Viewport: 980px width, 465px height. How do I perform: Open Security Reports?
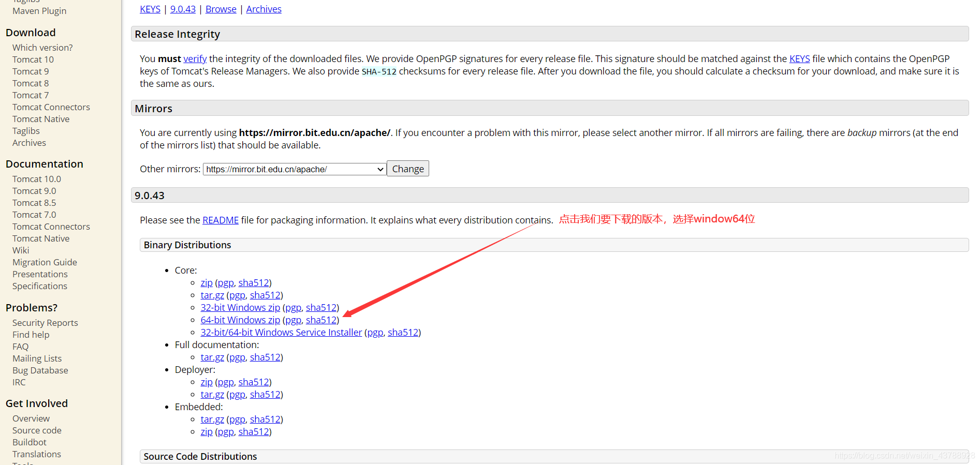(x=45, y=323)
